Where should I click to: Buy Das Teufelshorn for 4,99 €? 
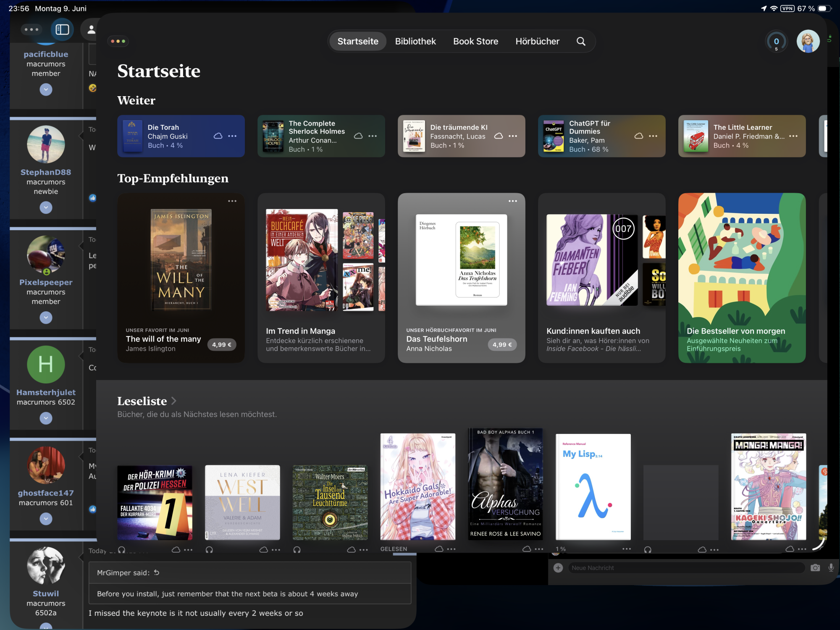(502, 345)
